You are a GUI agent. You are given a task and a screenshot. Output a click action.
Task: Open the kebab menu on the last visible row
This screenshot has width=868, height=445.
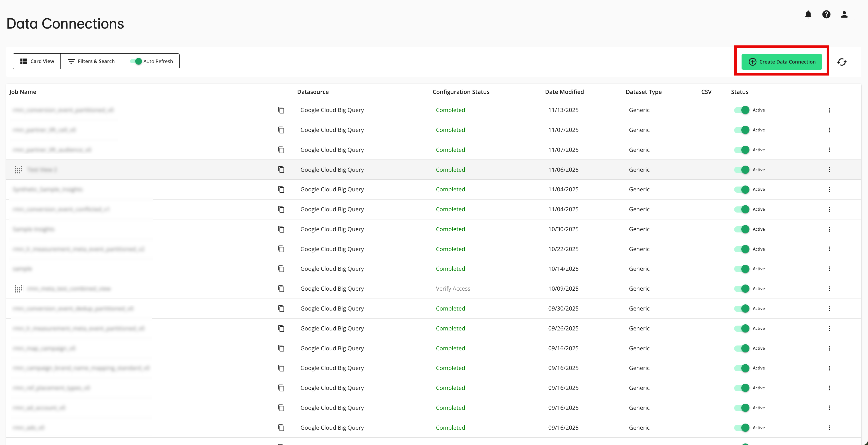tap(829, 427)
